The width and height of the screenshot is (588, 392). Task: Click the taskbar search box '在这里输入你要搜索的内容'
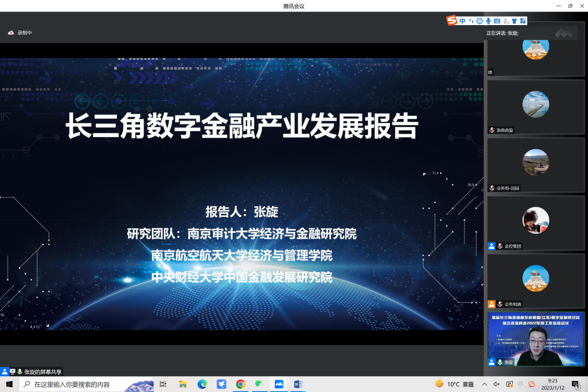tap(86, 384)
